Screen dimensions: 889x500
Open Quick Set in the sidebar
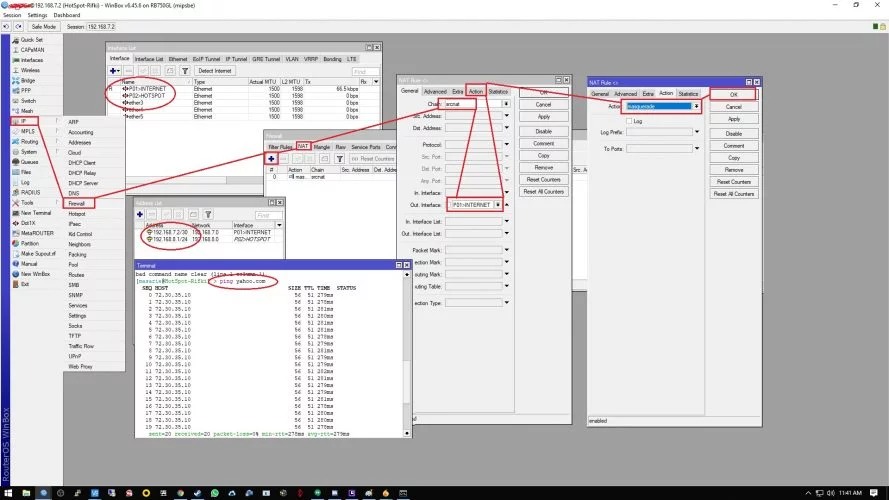[32, 40]
